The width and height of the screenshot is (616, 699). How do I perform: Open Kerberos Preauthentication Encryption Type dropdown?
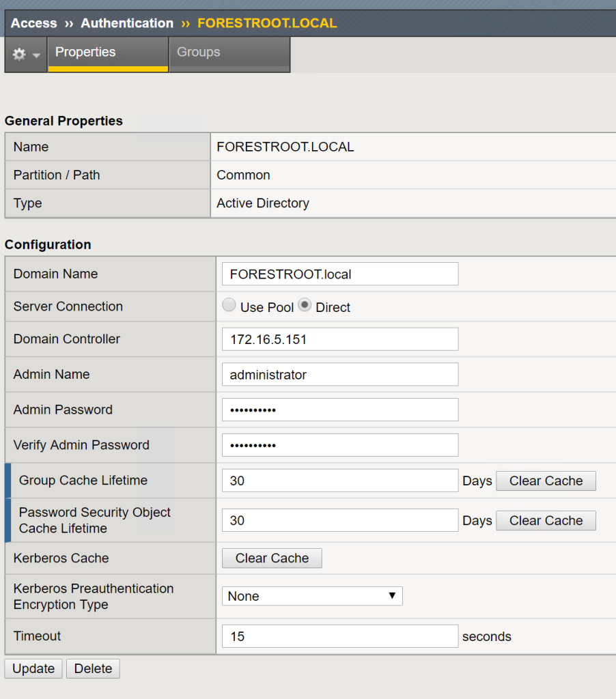tap(312, 596)
